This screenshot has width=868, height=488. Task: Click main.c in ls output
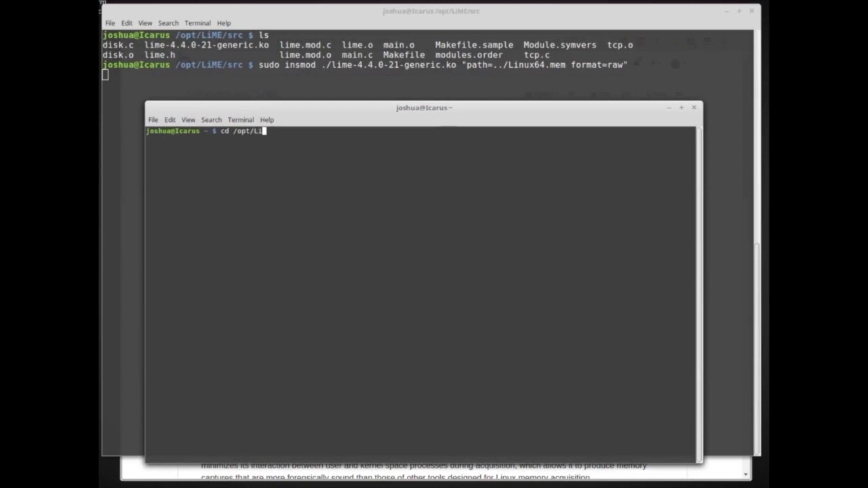click(357, 55)
